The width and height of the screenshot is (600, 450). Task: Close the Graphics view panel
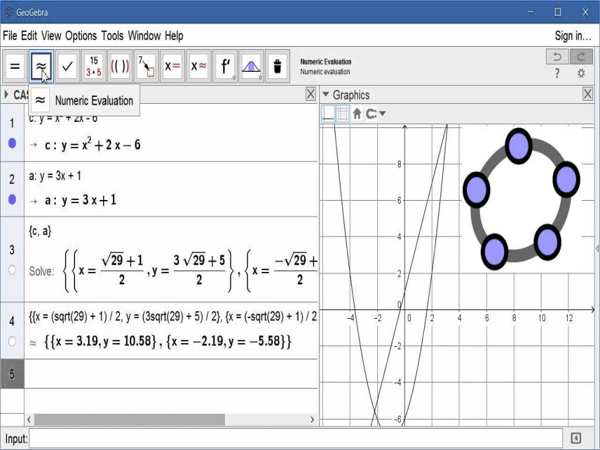(587, 94)
